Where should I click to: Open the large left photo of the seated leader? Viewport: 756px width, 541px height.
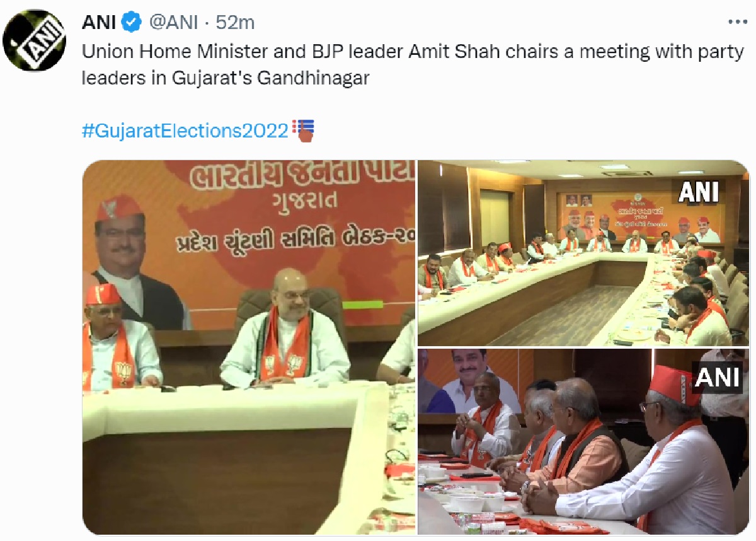[249, 347]
